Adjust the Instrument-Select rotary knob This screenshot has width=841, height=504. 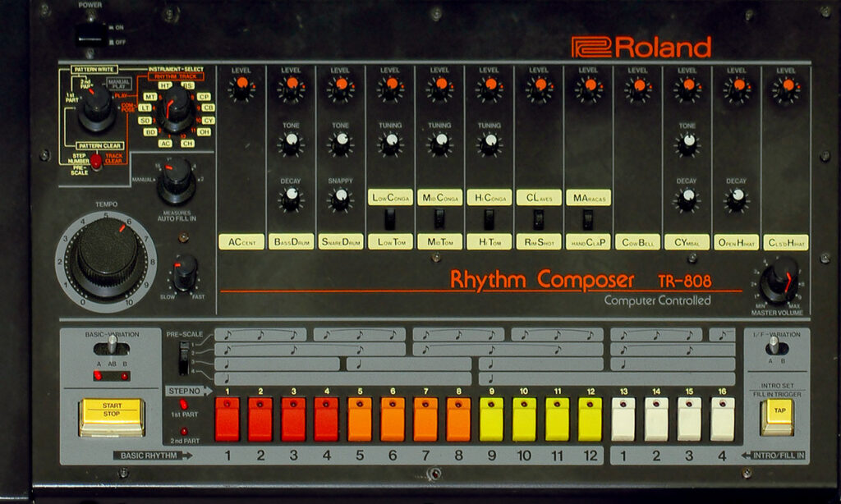coord(177,108)
